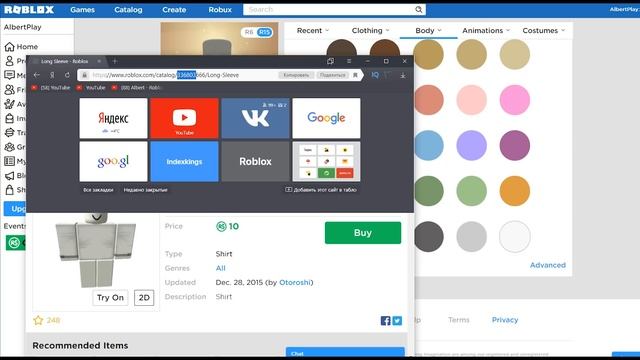This screenshot has width=640, height=360.
Task: Pick the white skin color swatch
Action: [x=515, y=236]
